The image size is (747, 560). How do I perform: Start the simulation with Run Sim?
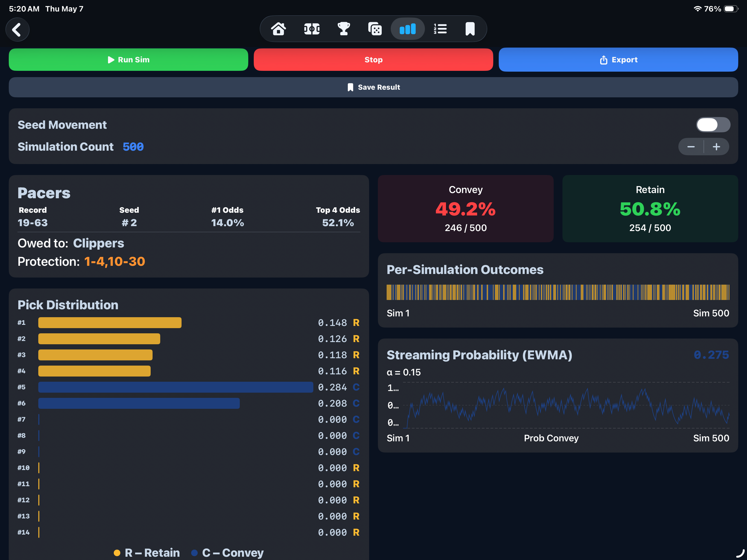(x=128, y=60)
